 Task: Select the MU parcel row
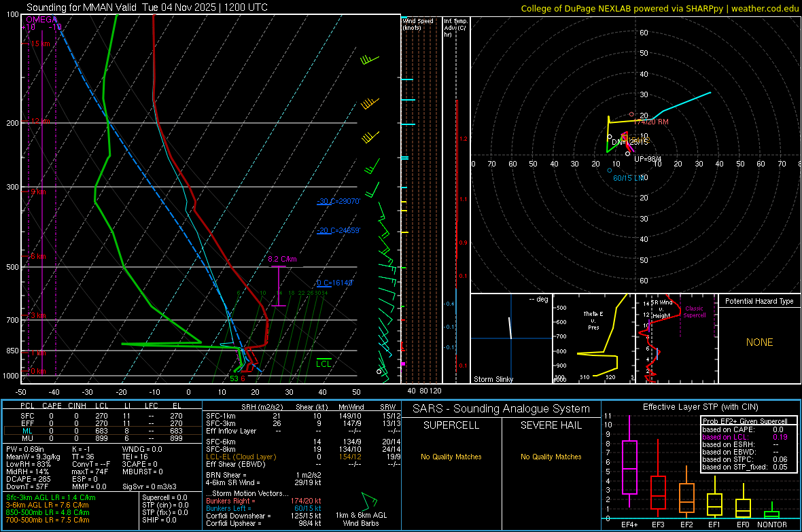(x=101, y=438)
